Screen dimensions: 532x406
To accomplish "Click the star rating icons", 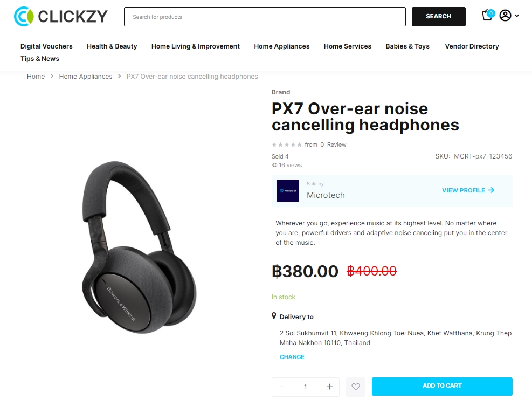I will coord(287,144).
